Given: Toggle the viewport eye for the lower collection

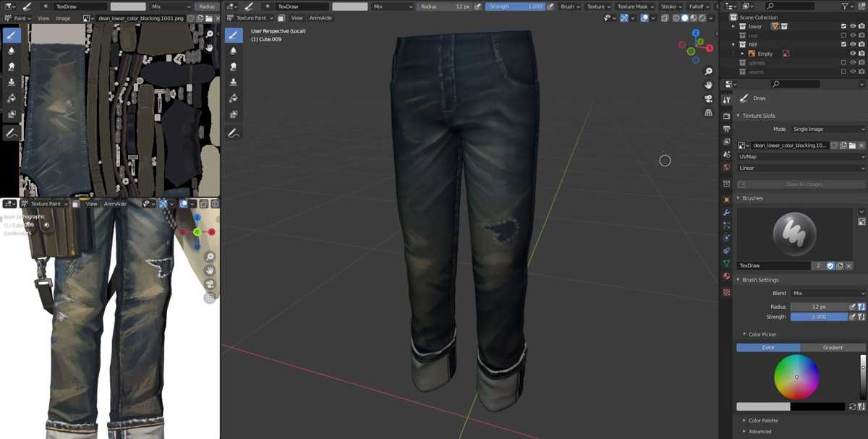Looking at the screenshot, I should click(853, 26).
